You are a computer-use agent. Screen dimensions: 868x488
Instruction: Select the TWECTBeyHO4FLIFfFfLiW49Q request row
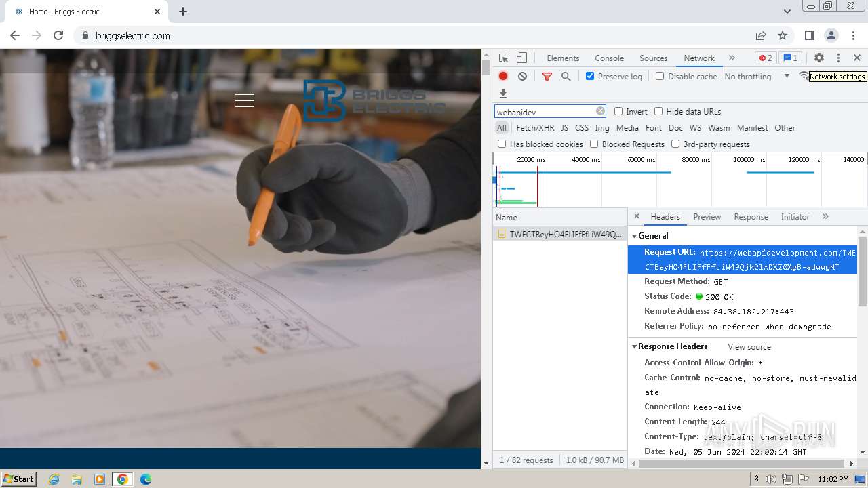coord(559,234)
